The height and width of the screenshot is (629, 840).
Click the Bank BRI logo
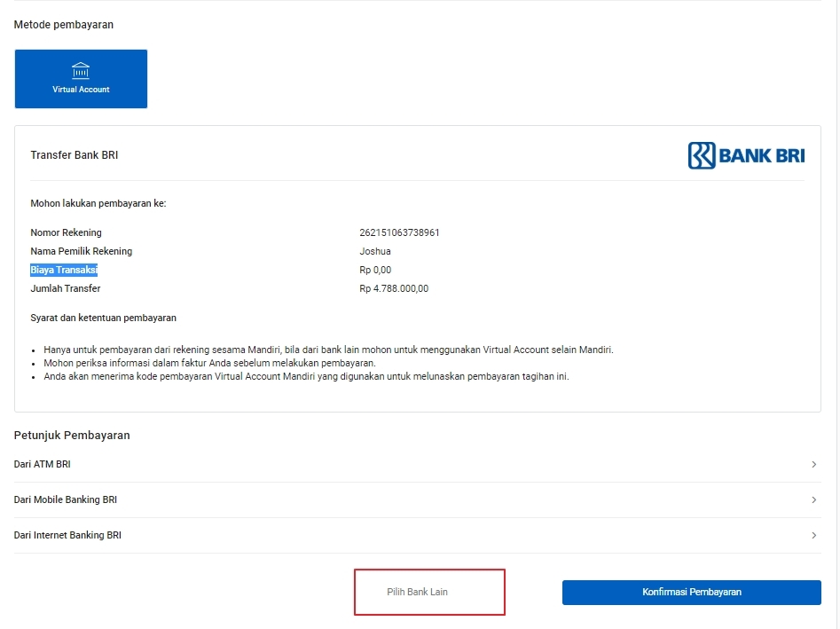coord(746,155)
